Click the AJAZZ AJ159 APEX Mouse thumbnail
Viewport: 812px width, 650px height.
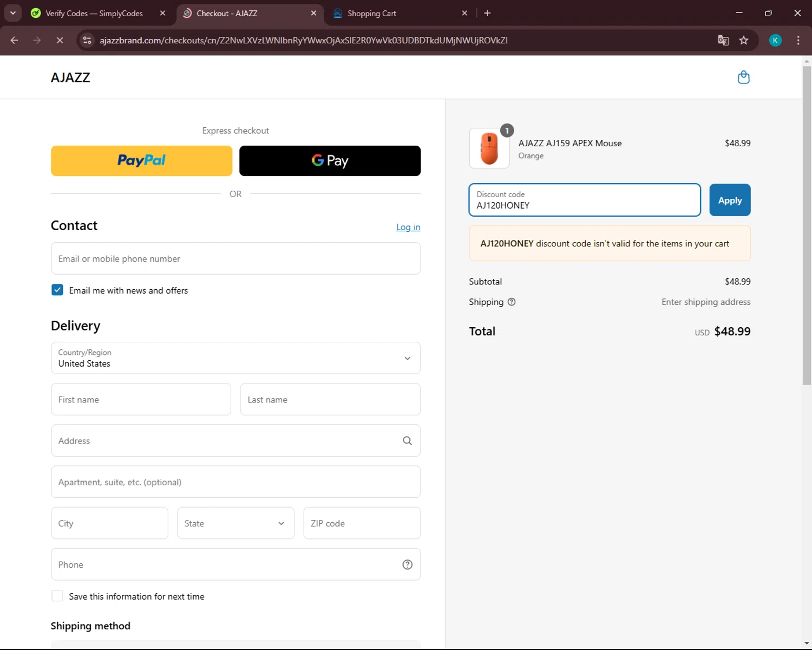pos(489,148)
